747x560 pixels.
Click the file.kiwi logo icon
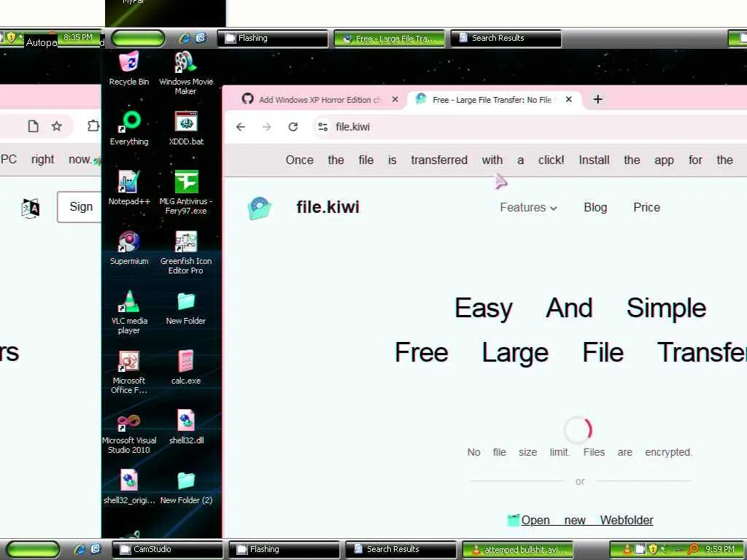tap(260, 208)
